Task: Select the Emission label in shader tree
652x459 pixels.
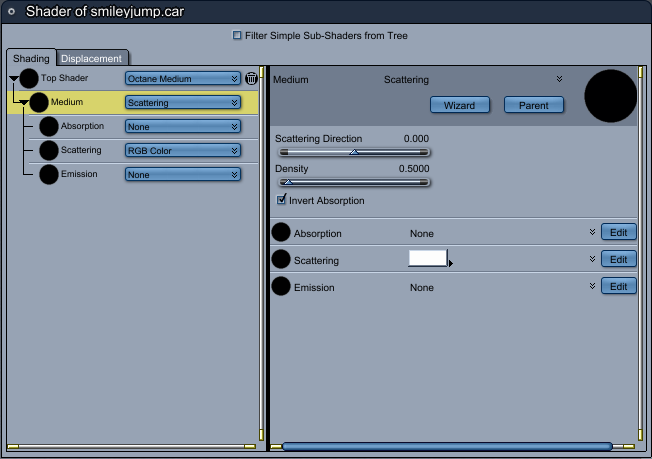Action: 79,174
